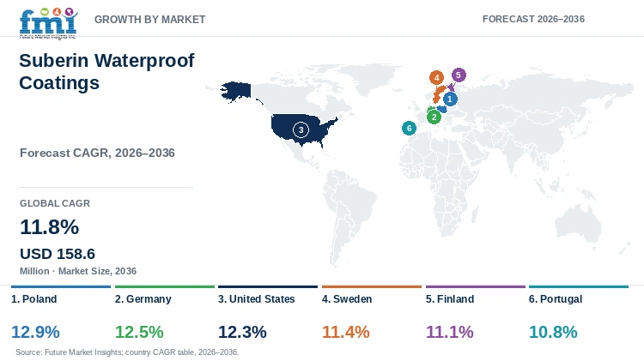Select the '6. Portugal' country label
Screen dimensions: 644x361
point(556,299)
